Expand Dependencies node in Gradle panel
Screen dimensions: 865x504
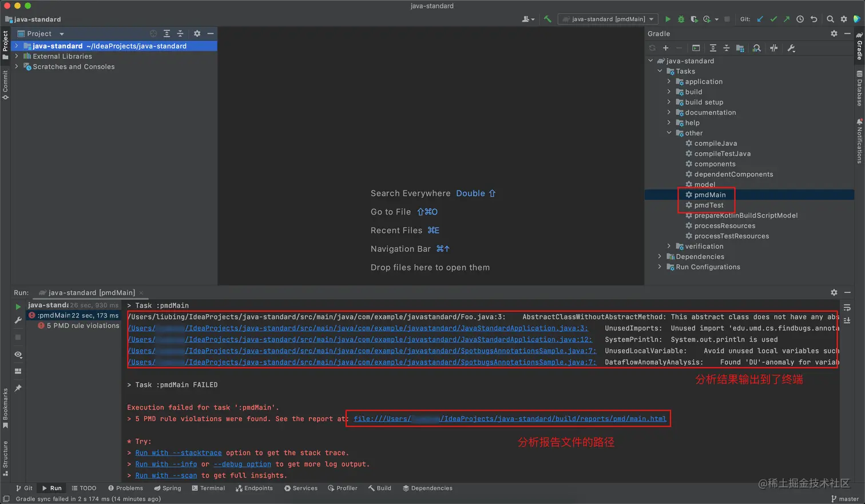[x=660, y=256]
